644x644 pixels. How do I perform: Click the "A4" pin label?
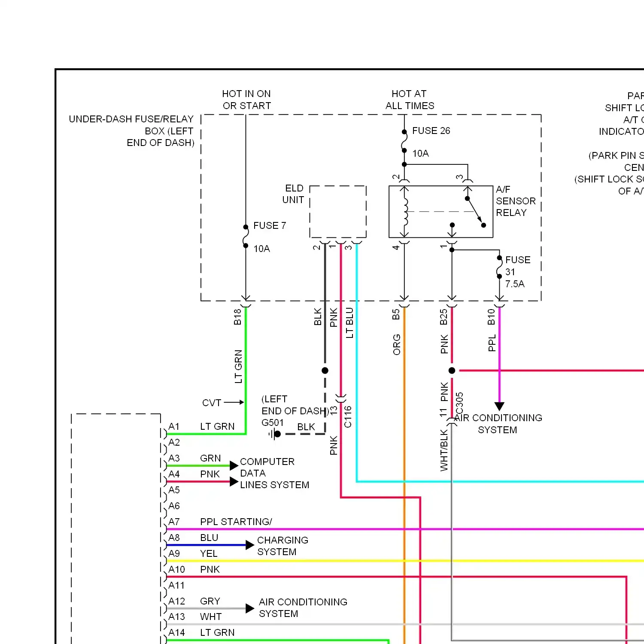[x=174, y=474]
